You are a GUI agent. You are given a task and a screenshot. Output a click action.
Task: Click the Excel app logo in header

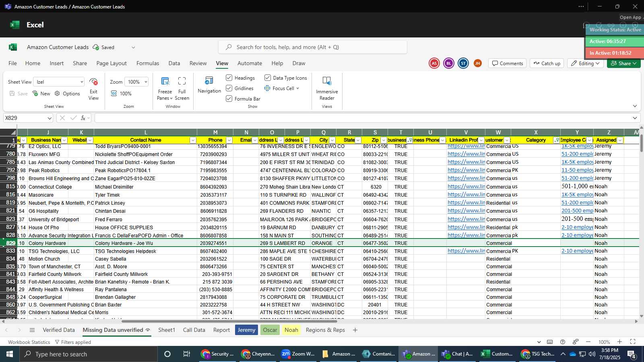coord(15,25)
